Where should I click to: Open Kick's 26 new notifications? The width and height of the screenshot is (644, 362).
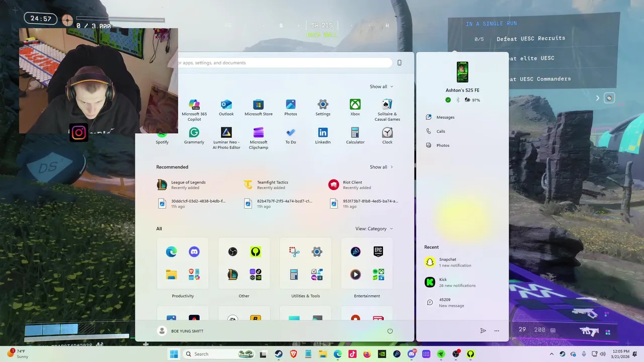pyautogui.click(x=462, y=283)
